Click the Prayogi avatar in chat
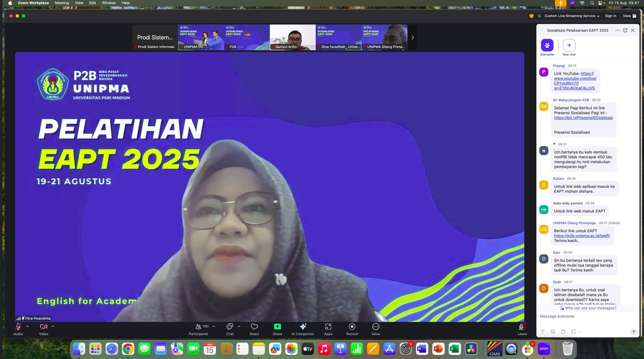 [x=544, y=72]
